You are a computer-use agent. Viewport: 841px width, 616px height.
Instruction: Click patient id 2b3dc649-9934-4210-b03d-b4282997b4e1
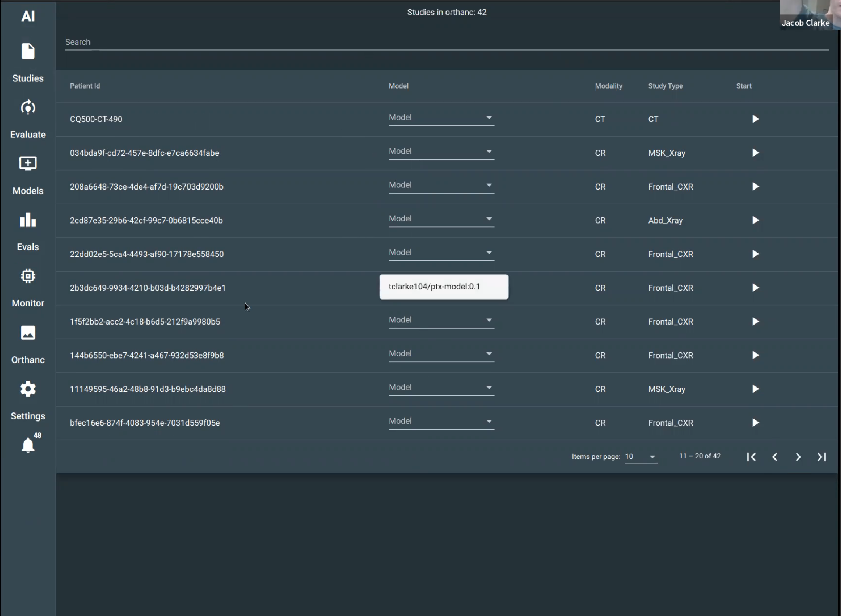point(148,288)
